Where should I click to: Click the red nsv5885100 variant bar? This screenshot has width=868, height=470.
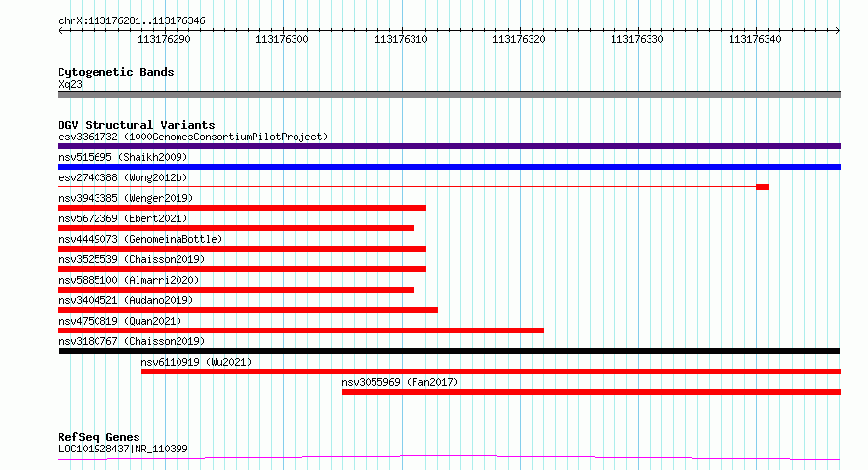tap(236, 290)
